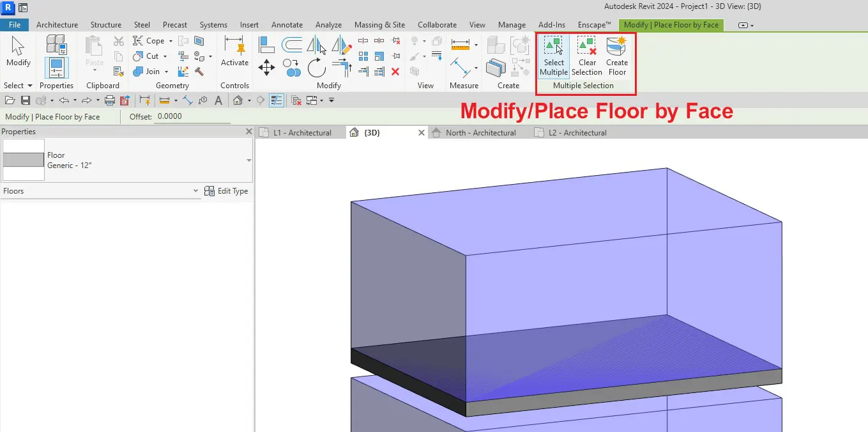Select Trim/Extend to Corner tool

[342, 67]
